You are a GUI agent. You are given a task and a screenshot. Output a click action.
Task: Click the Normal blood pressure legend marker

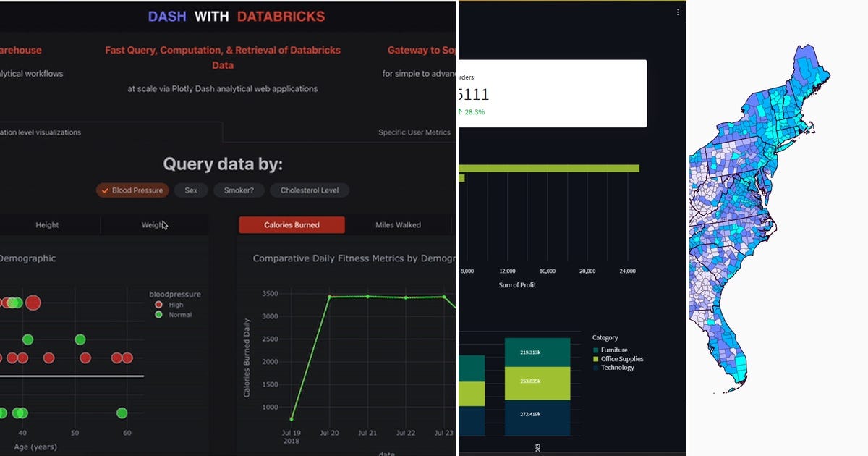[158, 315]
